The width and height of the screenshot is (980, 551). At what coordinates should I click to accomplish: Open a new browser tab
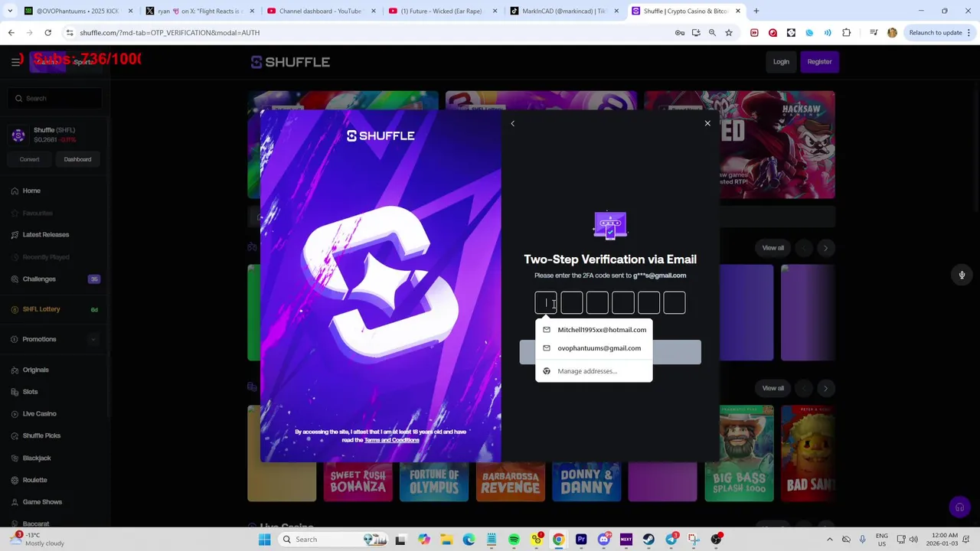tap(756, 11)
